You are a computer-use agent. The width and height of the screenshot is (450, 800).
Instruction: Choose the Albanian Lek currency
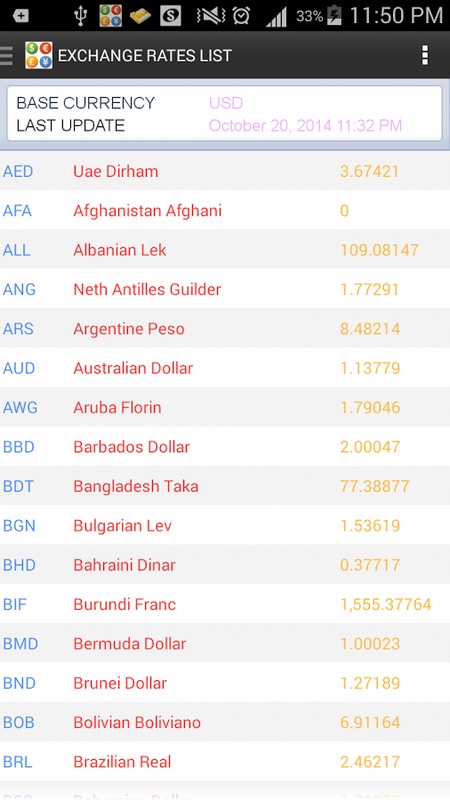pos(225,249)
